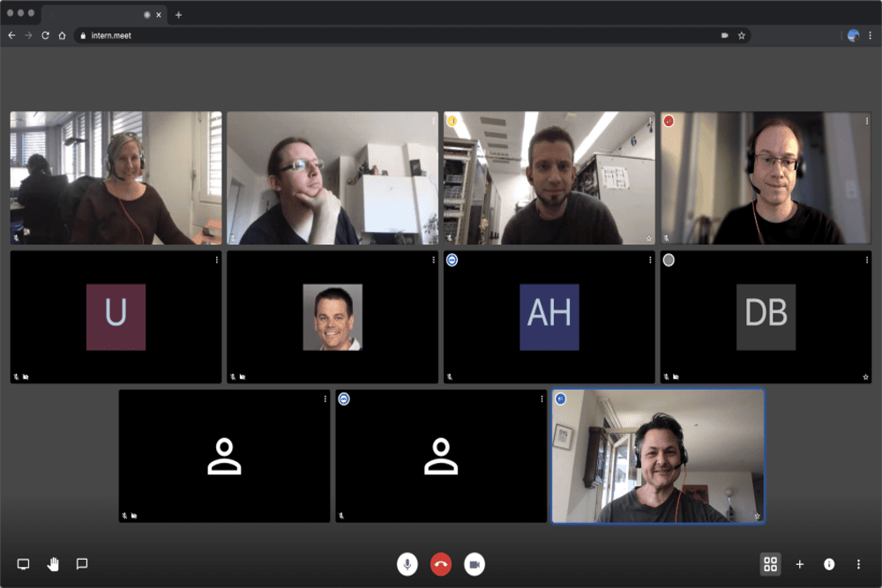The height and width of the screenshot is (588, 882).
Task: Select the current browser tab
Action: click(x=104, y=15)
